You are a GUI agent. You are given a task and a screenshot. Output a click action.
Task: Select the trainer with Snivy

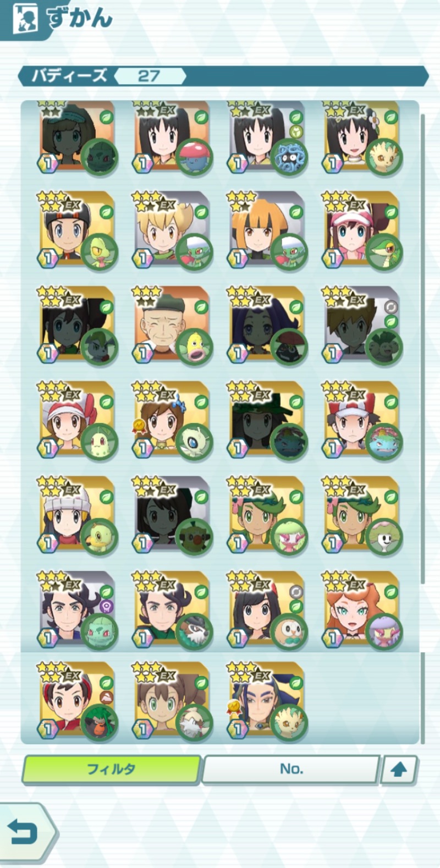pos(362,232)
